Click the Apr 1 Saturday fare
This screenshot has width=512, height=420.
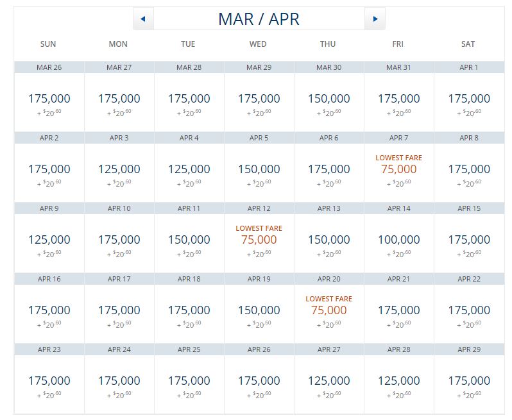[468, 99]
